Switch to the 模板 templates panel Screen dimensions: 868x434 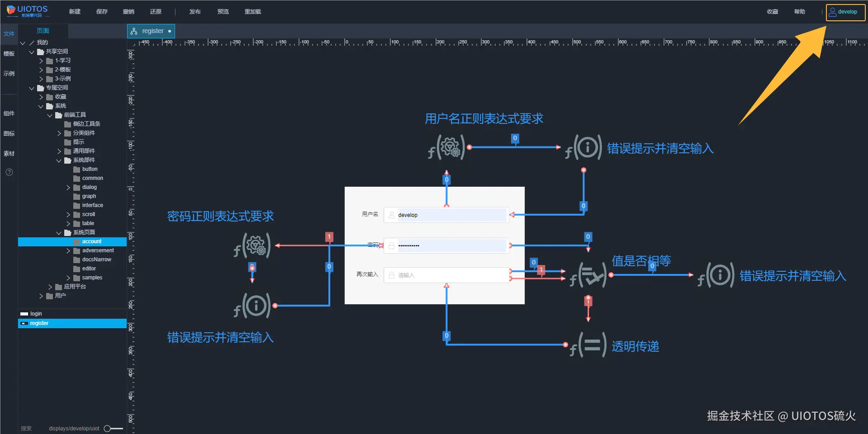click(x=9, y=53)
